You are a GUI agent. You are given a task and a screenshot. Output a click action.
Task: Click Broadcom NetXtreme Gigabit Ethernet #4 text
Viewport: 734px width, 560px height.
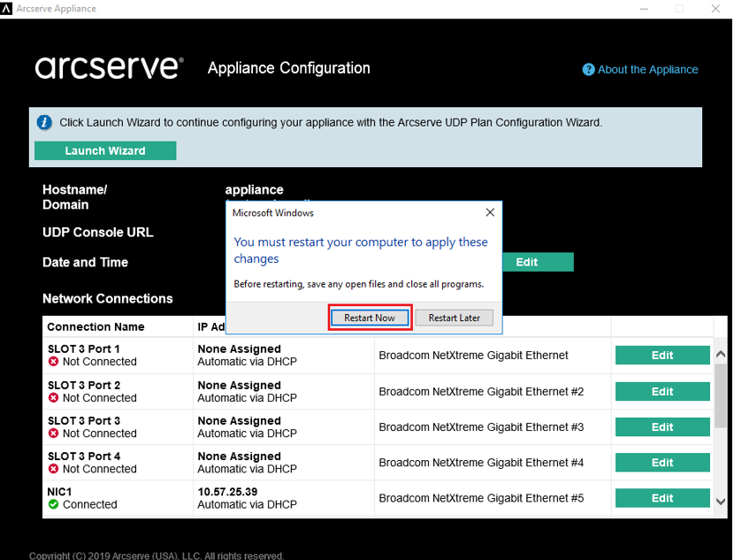[481, 463]
